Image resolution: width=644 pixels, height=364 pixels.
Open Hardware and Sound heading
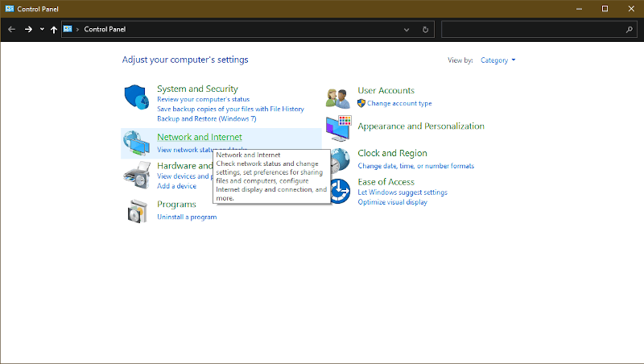[185, 166]
